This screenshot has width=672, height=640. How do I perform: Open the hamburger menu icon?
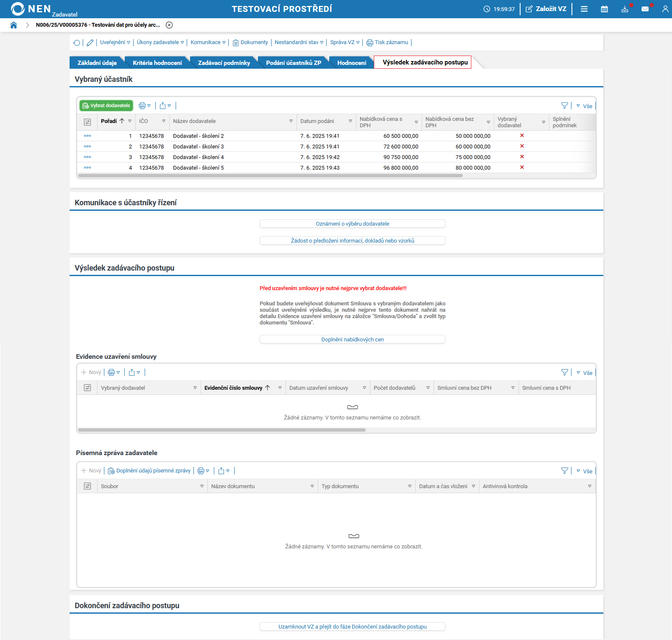tap(584, 9)
